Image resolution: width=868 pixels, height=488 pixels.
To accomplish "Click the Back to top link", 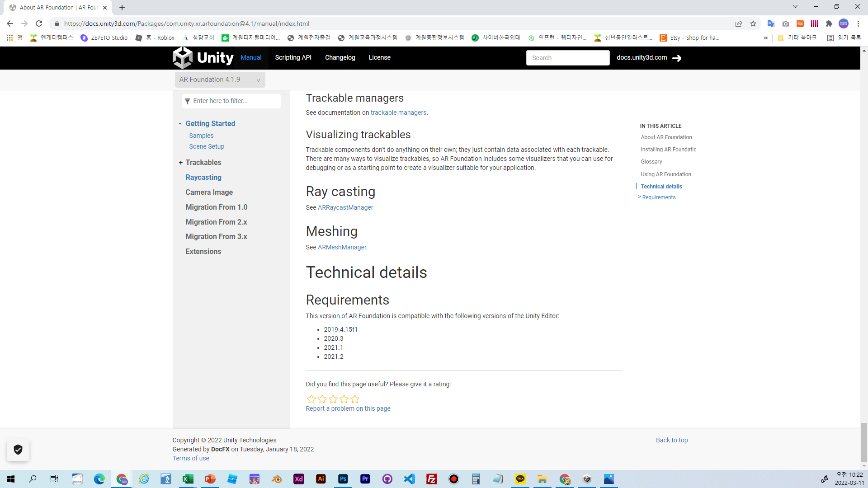I will coord(672,440).
